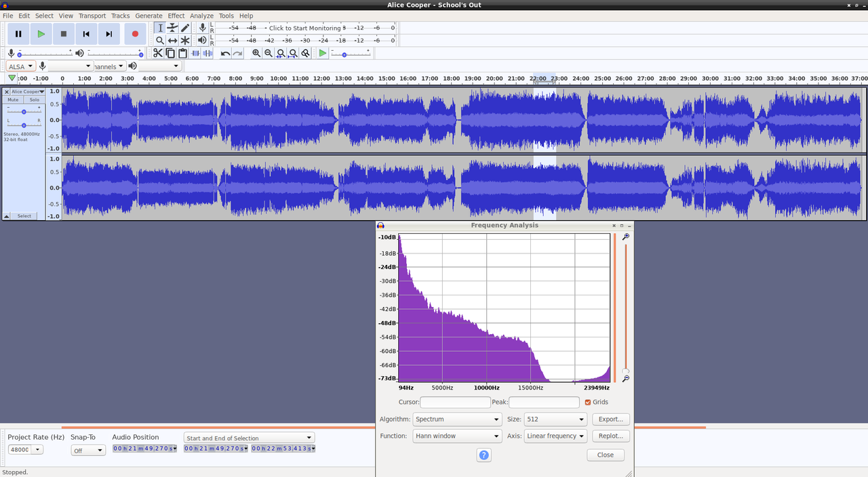
Task: Select the Draw (pencil) tool
Action: click(x=185, y=28)
